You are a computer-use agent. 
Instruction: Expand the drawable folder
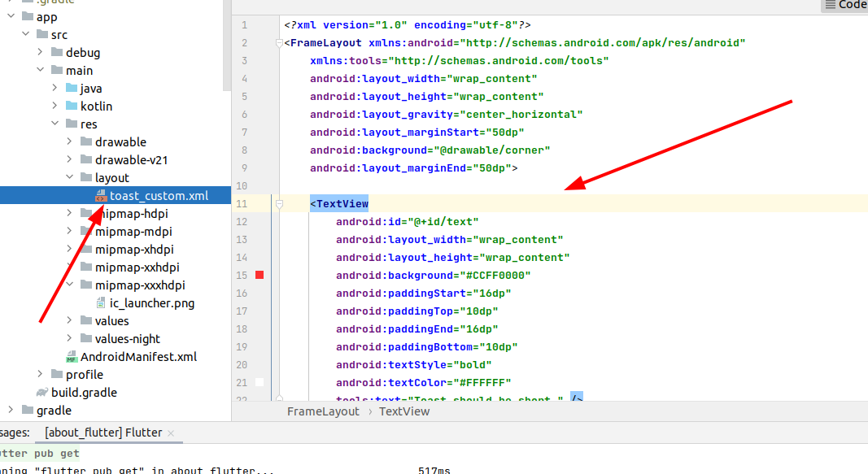click(x=68, y=141)
